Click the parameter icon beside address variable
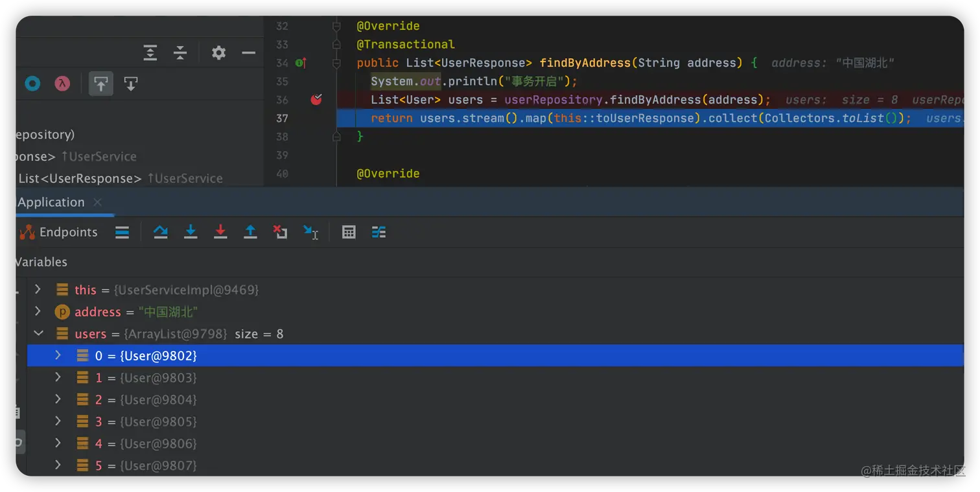The height and width of the screenshot is (492, 980). (x=62, y=312)
